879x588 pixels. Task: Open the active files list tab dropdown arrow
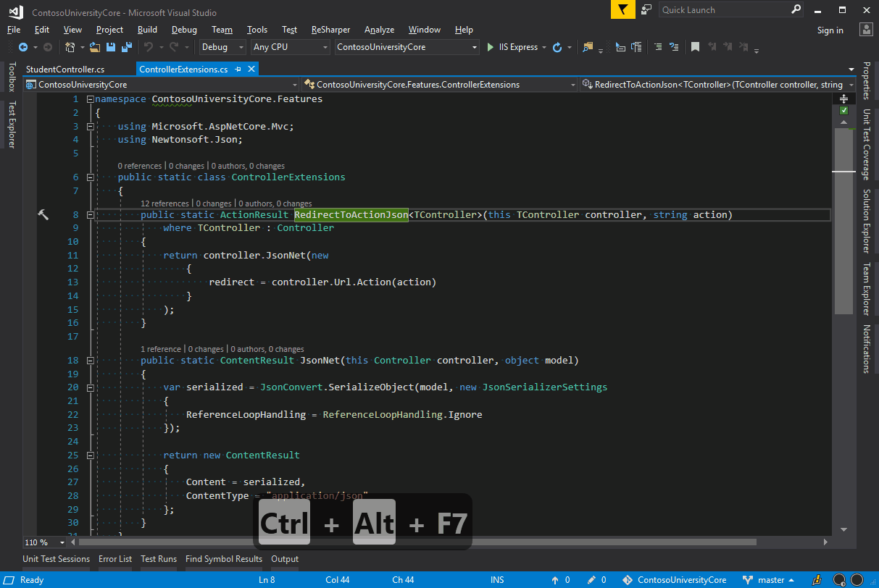tap(851, 70)
